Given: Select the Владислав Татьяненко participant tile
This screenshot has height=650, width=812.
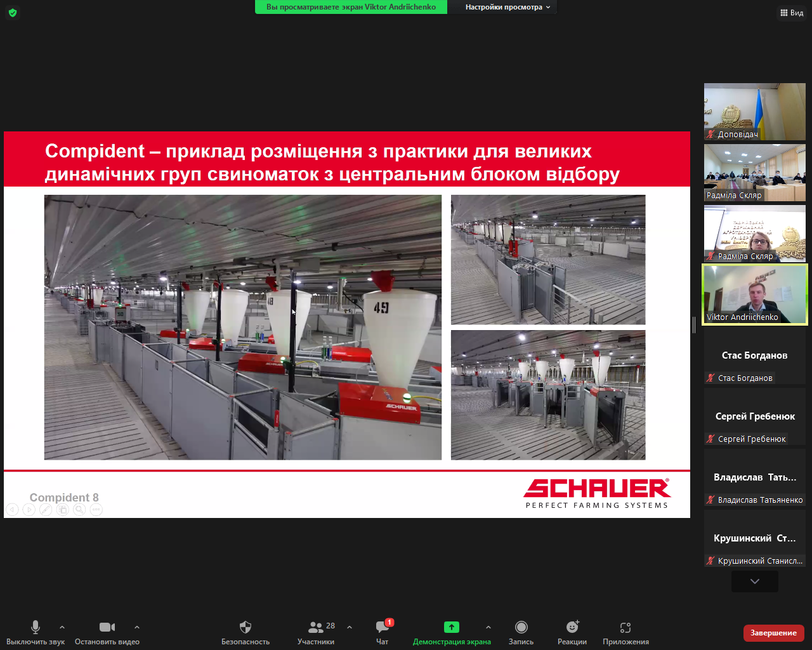Looking at the screenshot, I should pyautogui.click(x=755, y=477).
